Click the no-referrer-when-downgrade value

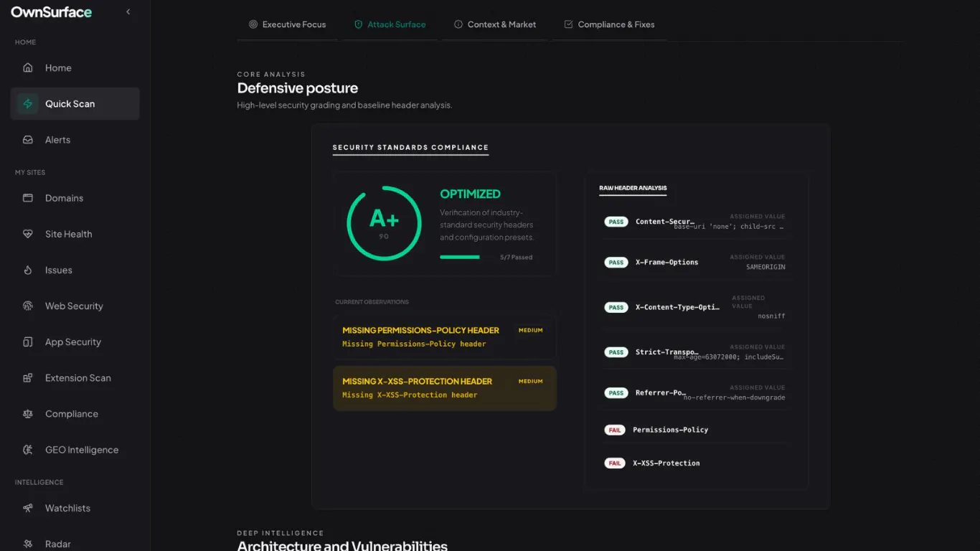click(x=735, y=397)
